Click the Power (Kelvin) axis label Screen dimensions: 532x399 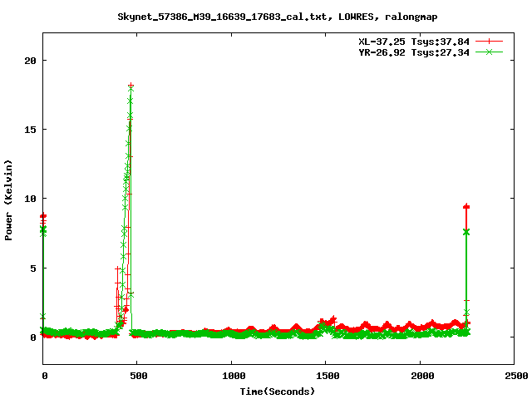tap(8, 200)
